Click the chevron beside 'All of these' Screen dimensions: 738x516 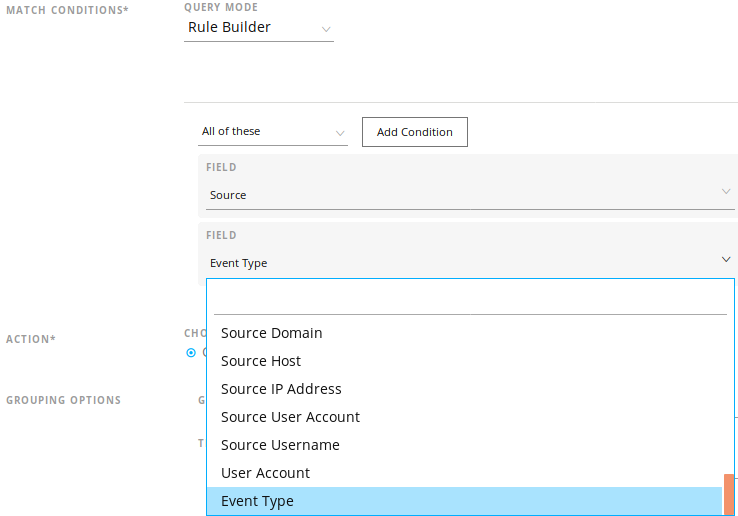339,132
